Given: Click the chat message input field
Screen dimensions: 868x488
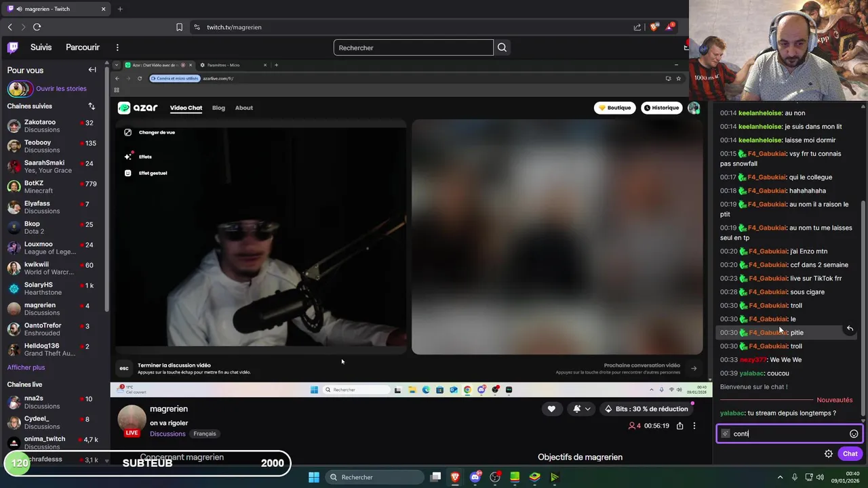Looking at the screenshot, I should 788,434.
